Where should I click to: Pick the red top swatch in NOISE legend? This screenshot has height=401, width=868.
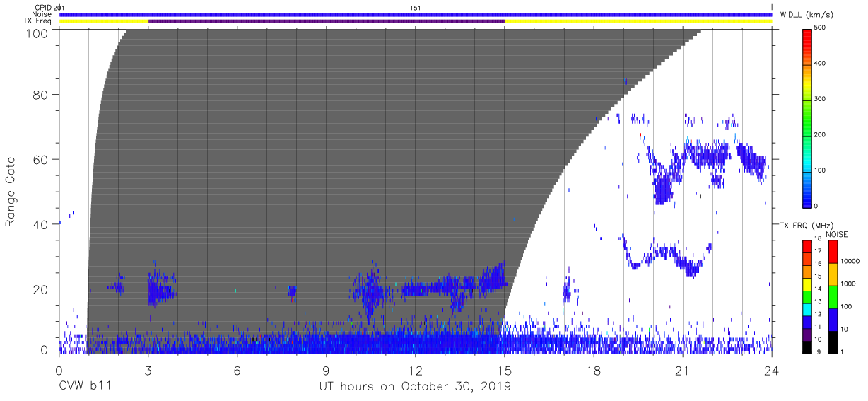point(833,252)
